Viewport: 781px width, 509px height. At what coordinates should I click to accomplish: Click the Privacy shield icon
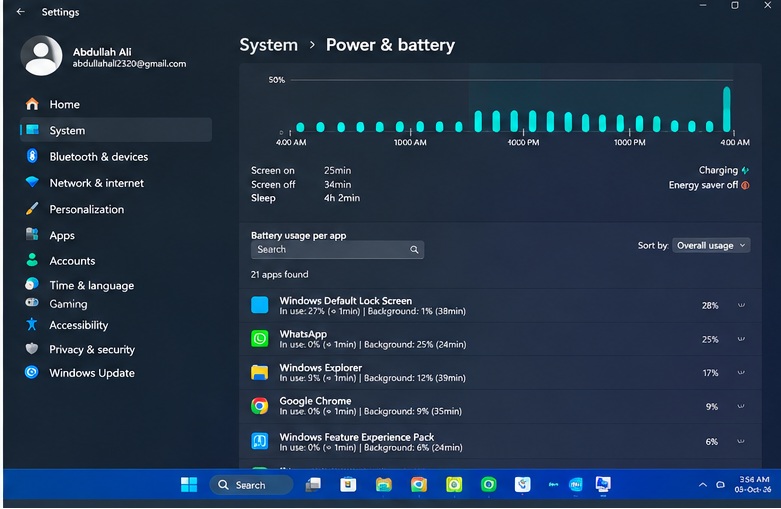click(x=32, y=348)
